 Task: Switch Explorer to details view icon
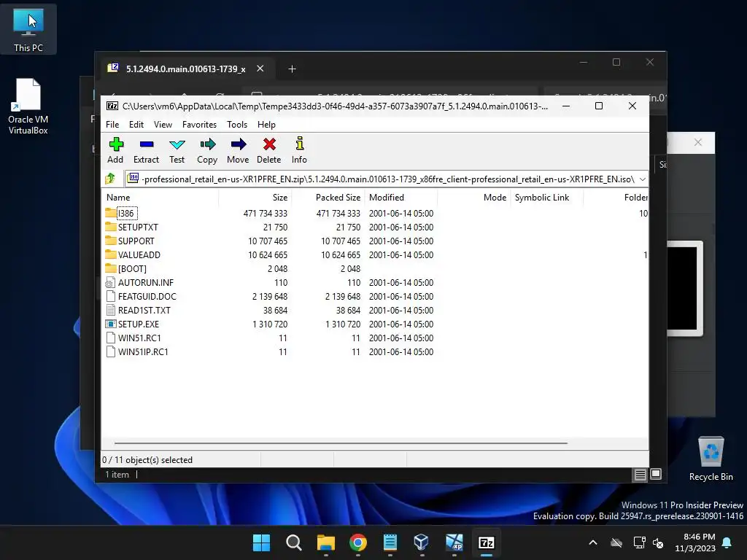click(x=640, y=474)
